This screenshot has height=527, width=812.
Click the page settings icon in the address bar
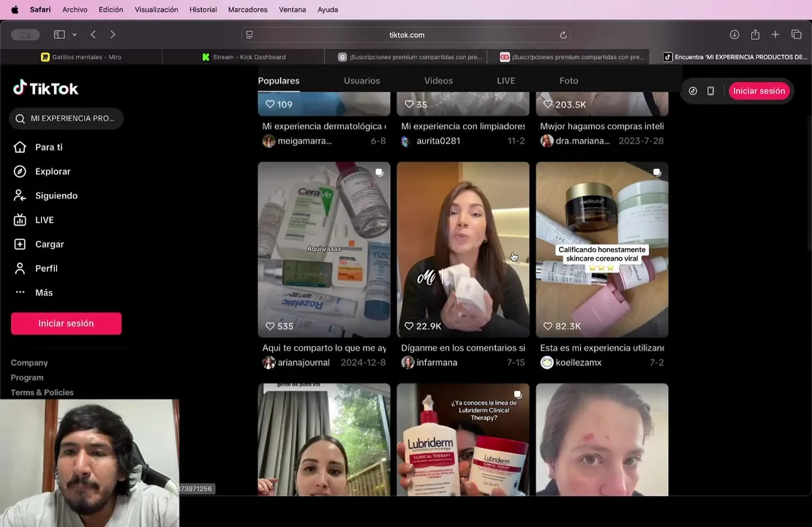(x=249, y=34)
